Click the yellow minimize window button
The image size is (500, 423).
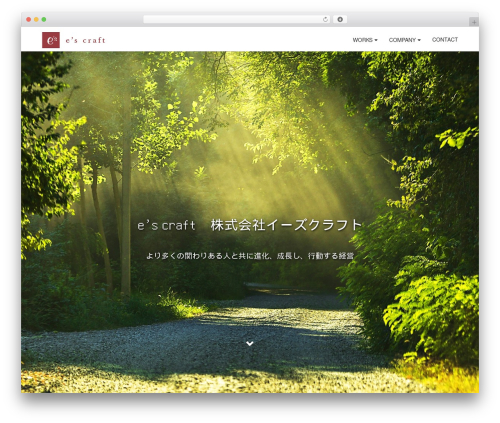[x=36, y=19]
